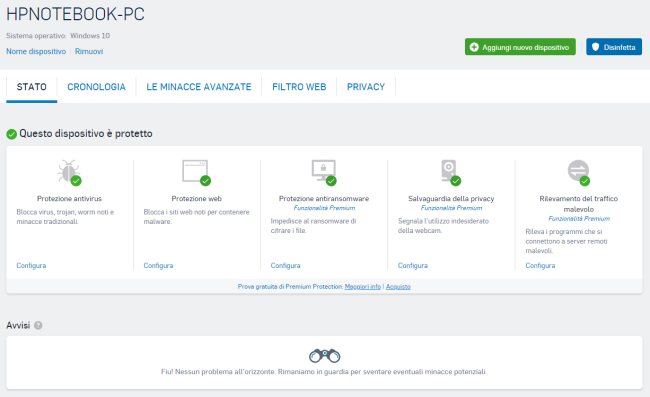This screenshot has height=397, width=650.
Task: Open the Avvisi help question mark
Action: [x=38, y=325]
